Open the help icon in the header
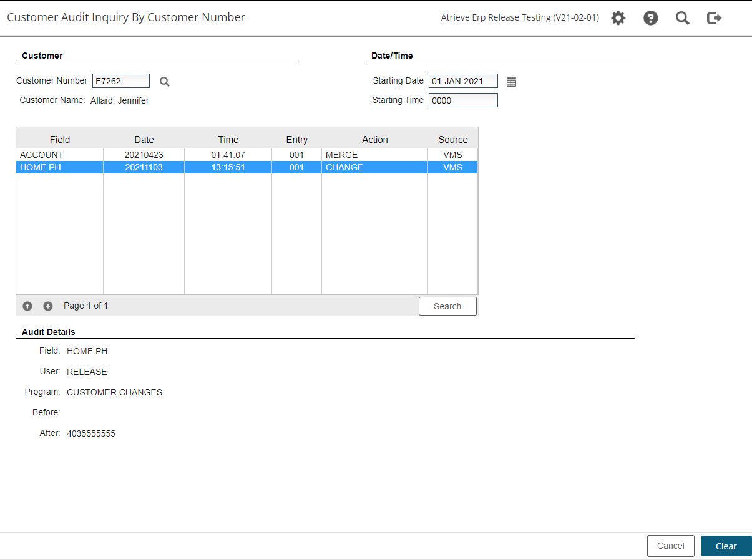Viewport: 752px width, 560px height. tap(650, 18)
